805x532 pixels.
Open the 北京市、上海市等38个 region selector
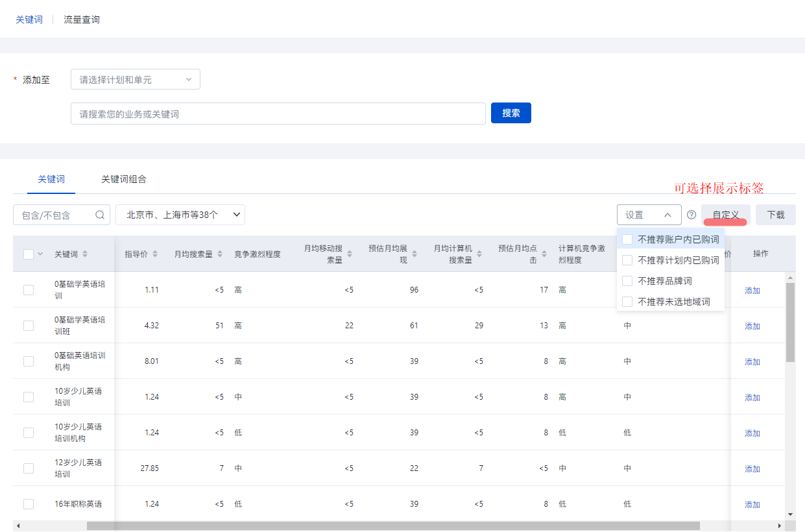click(180, 215)
